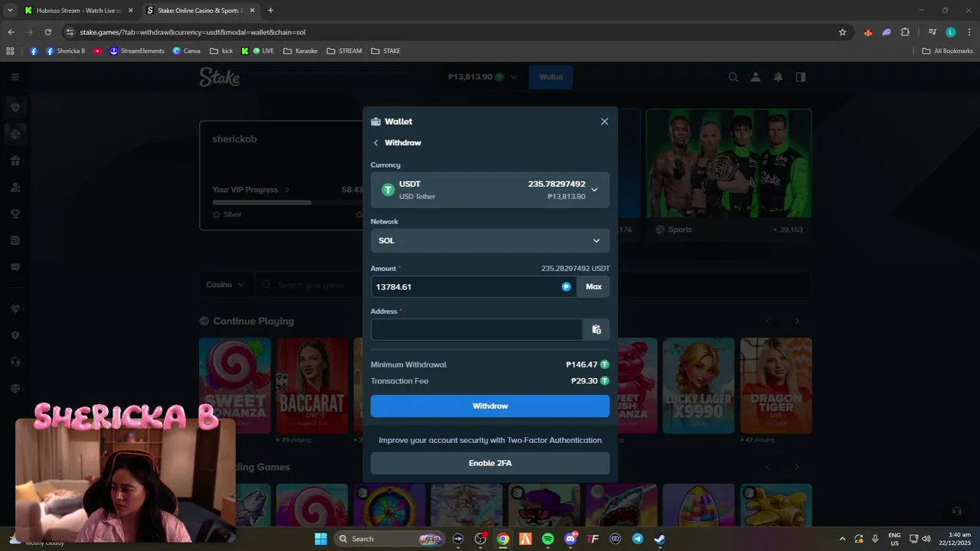This screenshot has height=551, width=980.
Task: Click the blue Withdraw button
Action: (490, 406)
